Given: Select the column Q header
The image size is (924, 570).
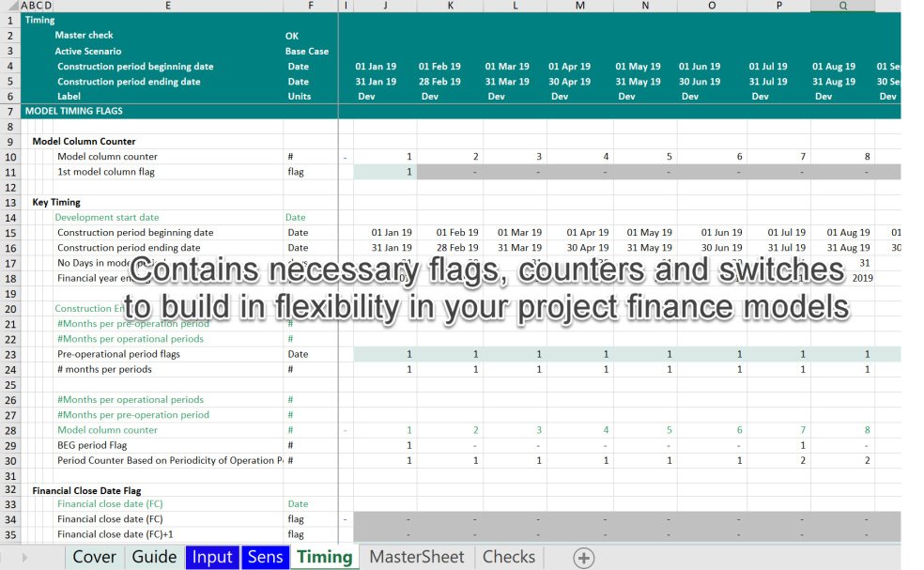Looking at the screenshot, I should coord(842,7).
